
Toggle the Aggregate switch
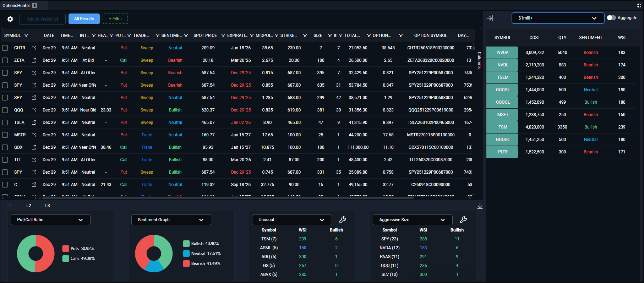point(611,18)
